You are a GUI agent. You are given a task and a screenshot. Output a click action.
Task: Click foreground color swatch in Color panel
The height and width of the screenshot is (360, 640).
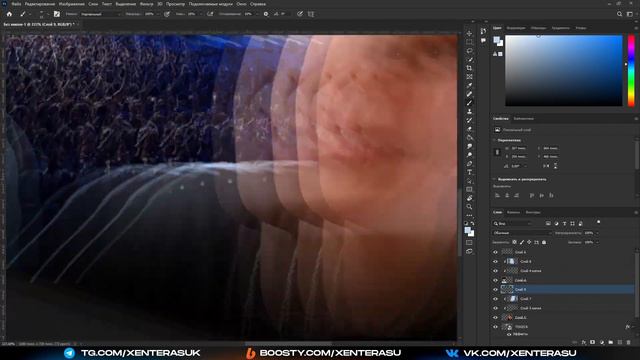pyautogui.click(x=496, y=40)
